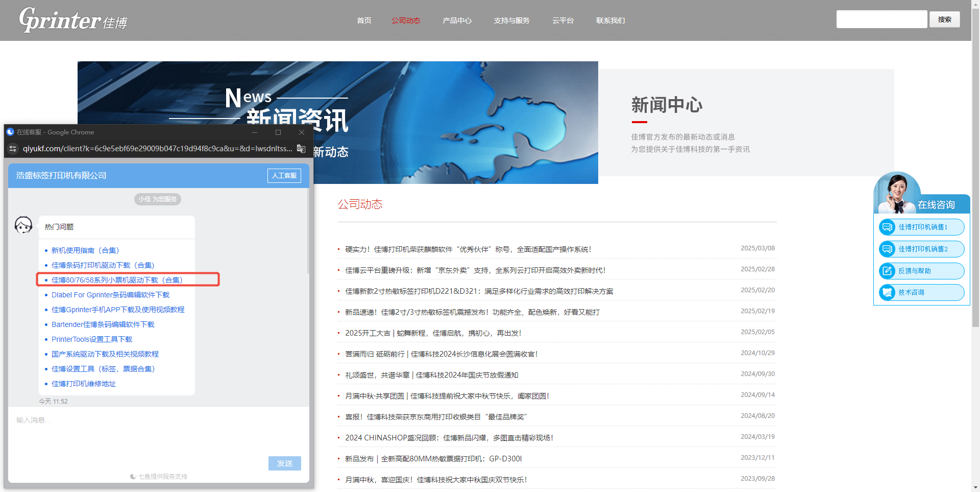The height and width of the screenshot is (492, 980).
Task: Open news 礼颂盛世，共谱华章 国庆节放假通知
Action: pyautogui.click(x=432, y=375)
